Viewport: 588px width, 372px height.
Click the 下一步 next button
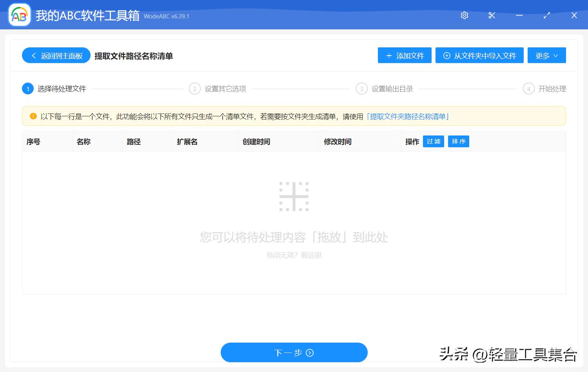[294, 352]
